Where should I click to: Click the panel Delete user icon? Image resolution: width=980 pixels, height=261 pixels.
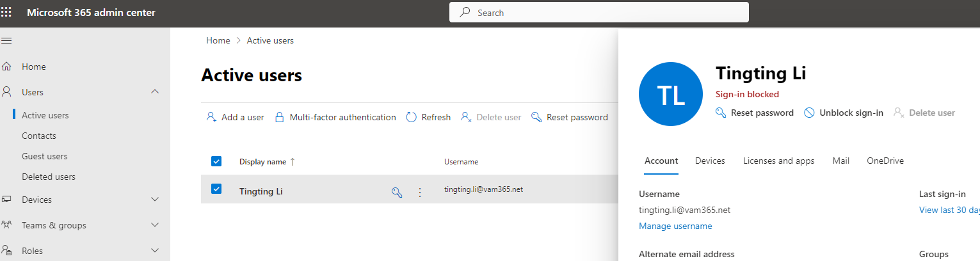[899, 113]
